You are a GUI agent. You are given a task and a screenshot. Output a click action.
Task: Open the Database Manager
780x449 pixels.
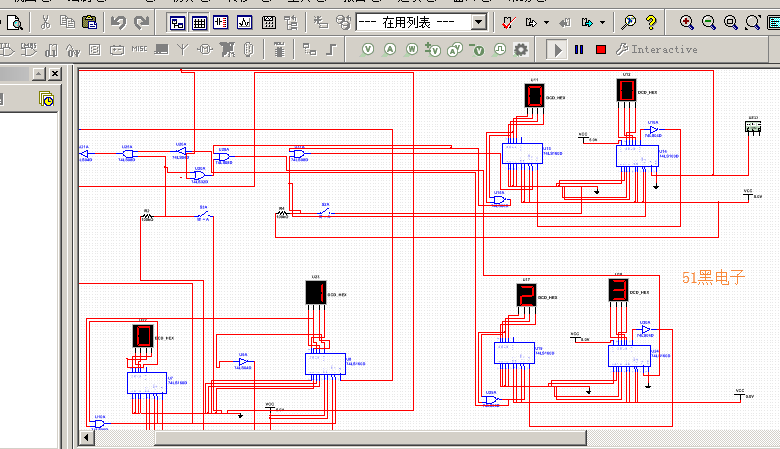pos(343,22)
